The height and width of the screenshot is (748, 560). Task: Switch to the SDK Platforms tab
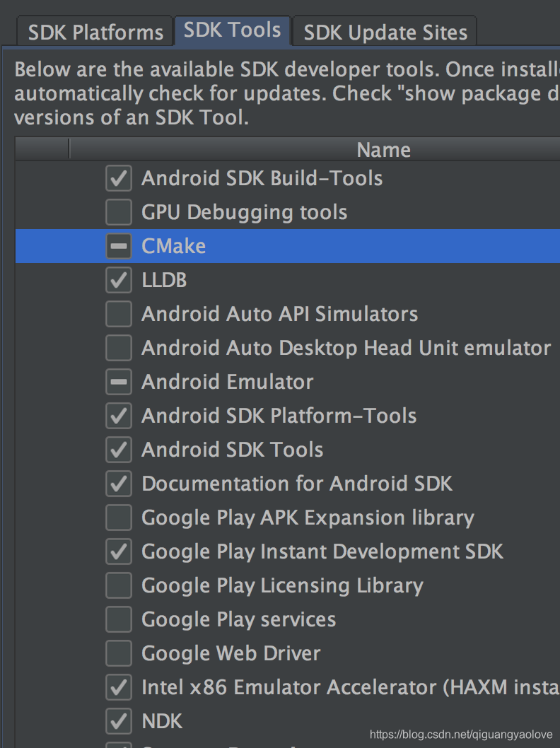[95, 32]
